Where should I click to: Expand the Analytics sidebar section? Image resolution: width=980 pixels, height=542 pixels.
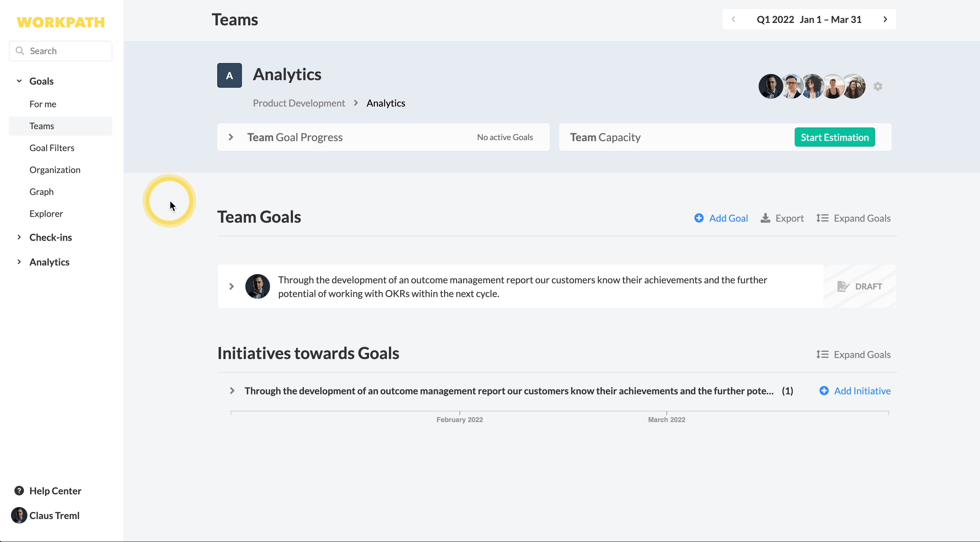(19, 262)
